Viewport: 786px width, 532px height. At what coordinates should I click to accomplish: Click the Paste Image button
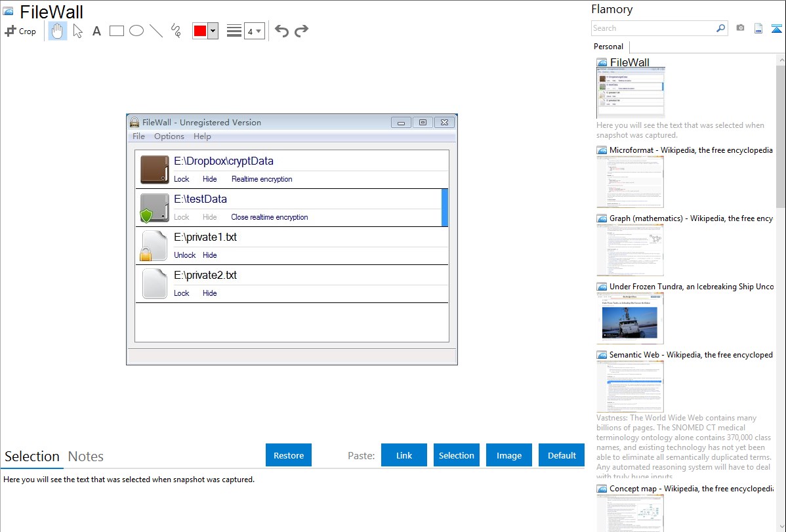click(509, 455)
